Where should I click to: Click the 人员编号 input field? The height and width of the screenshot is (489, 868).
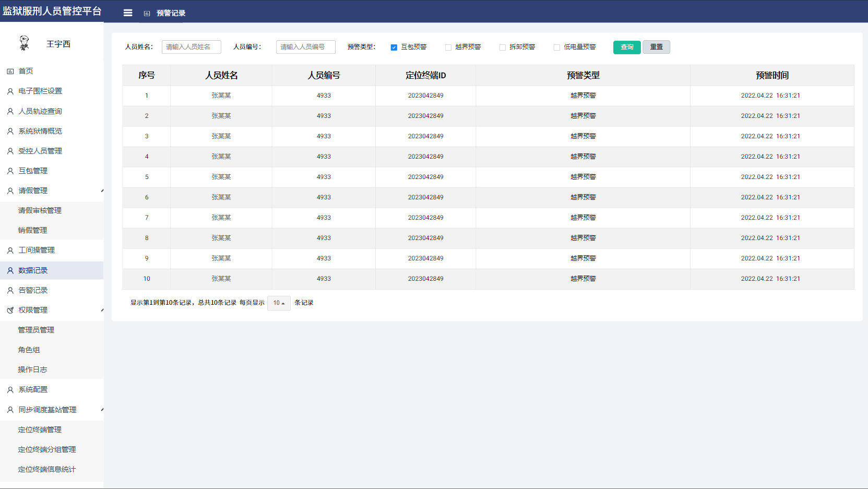(x=305, y=47)
